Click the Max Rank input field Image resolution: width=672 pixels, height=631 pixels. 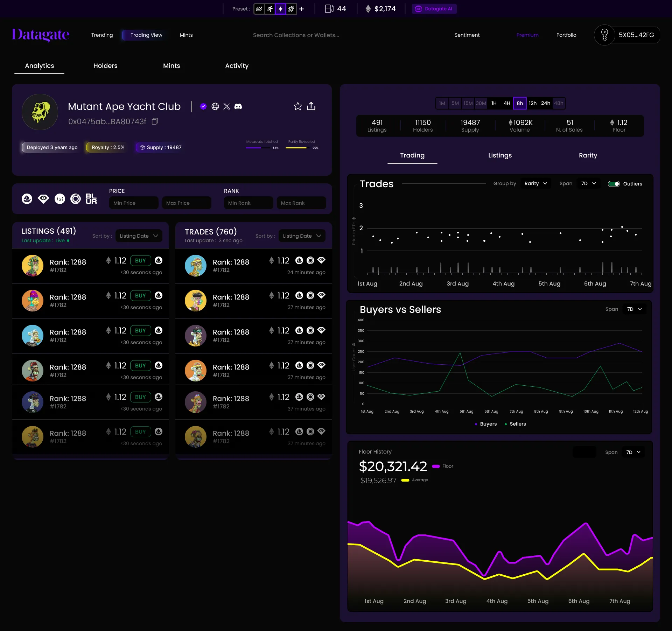click(x=301, y=203)
